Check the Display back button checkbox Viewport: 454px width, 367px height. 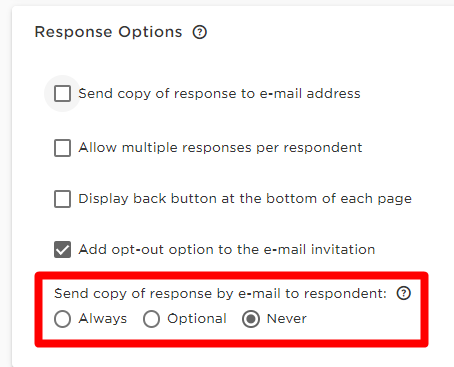click(x=62, y=199)
